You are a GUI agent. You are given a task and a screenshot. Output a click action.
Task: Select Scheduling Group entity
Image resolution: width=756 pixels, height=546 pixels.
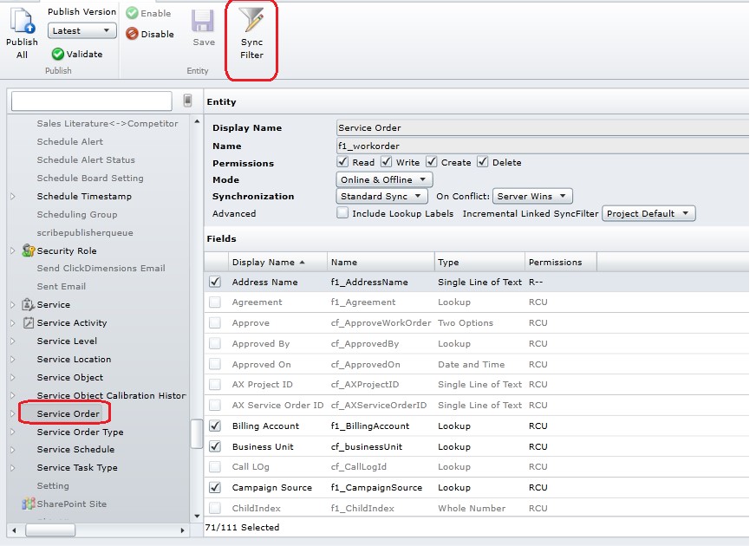77,214
